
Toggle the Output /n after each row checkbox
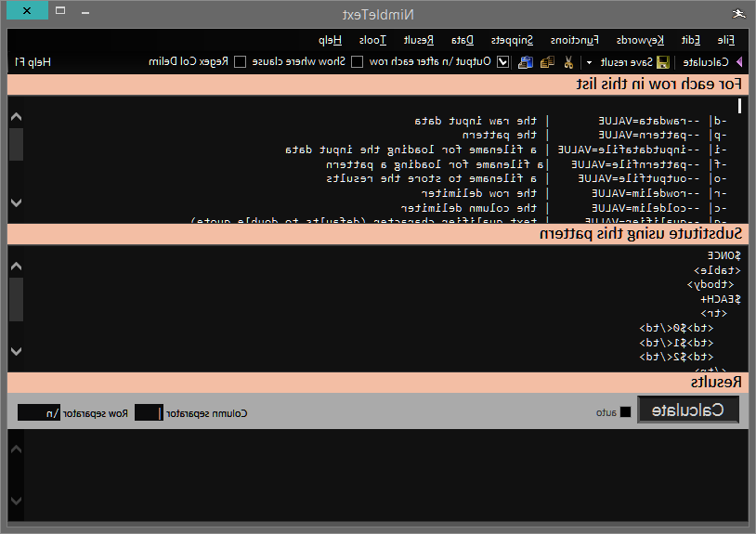point(502,62)
